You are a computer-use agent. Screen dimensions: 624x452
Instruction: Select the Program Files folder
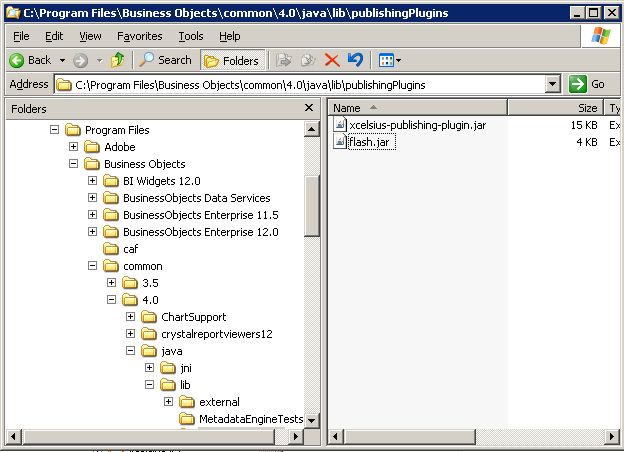117,130
